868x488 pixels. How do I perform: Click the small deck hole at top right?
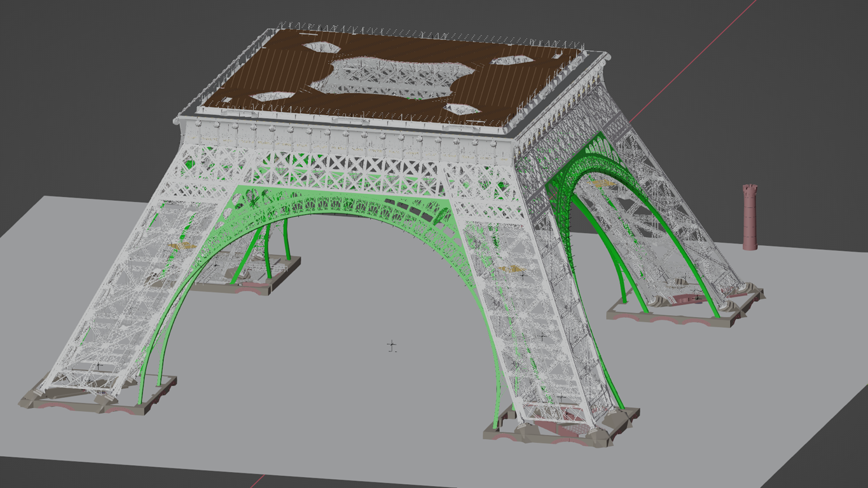[512, 60]
